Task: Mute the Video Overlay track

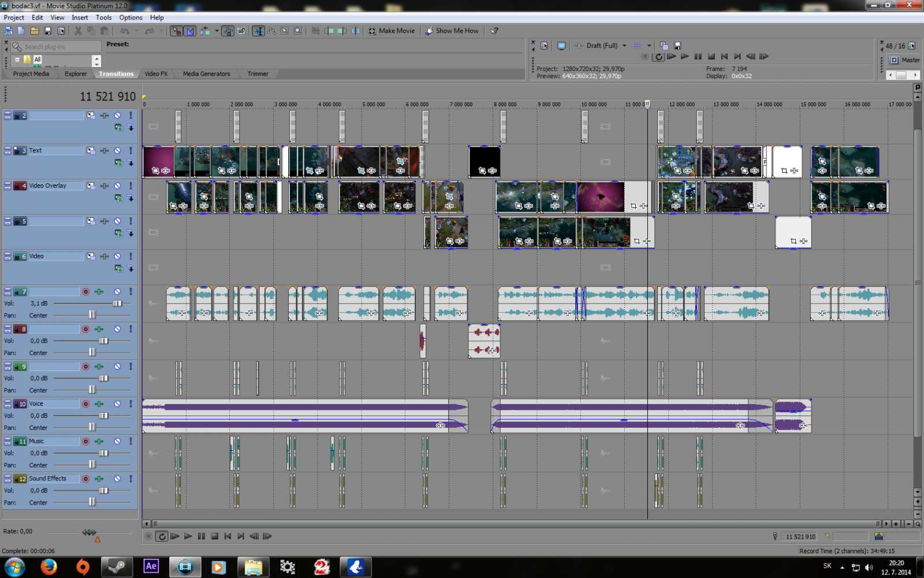Action: pyautogui.click(x=117, y=186)
